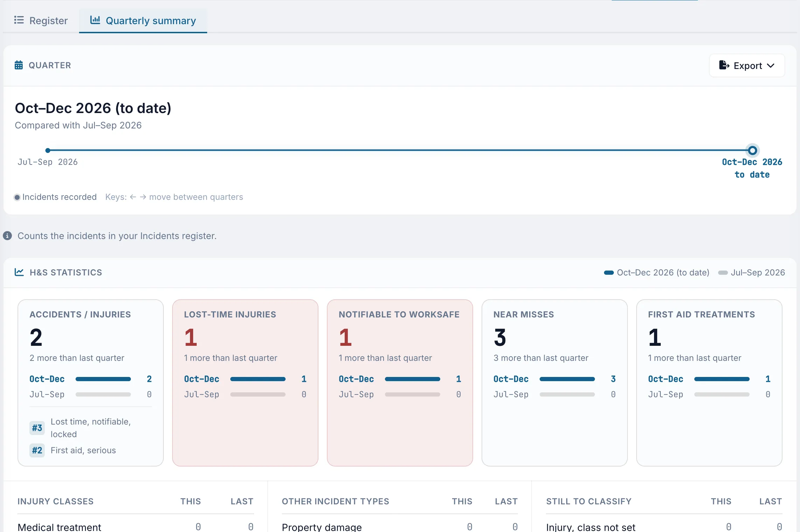Click the Oct–Dec 2026 (to date) legend item
This screenshot has height=532, width=800.
657,273
